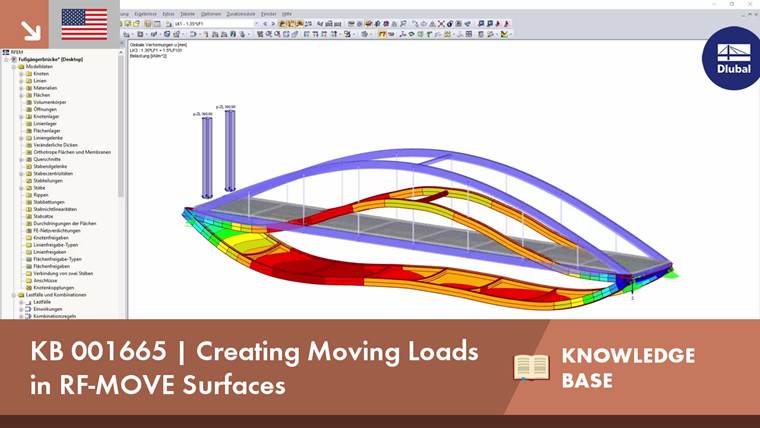Open the Extras menu
This screenshot has width=760, height=428.
click(x=169, y=14)
